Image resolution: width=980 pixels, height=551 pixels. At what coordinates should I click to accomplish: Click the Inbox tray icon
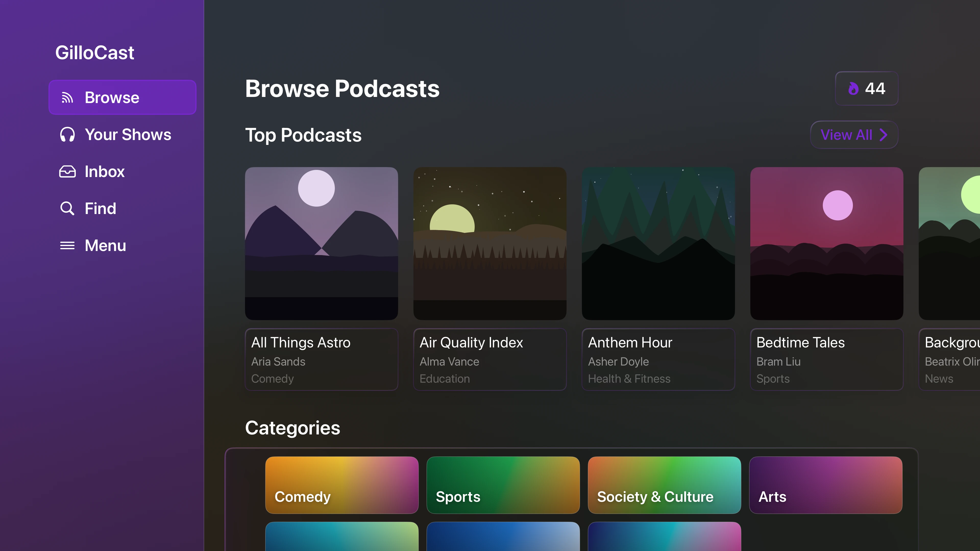pos(67,171)
